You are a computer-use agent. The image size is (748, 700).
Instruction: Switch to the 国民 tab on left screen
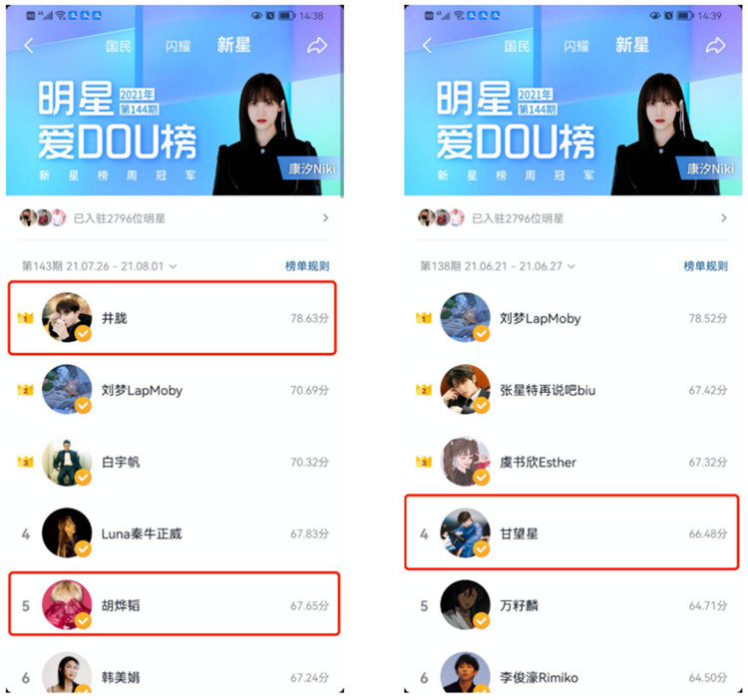coord(119,46)
